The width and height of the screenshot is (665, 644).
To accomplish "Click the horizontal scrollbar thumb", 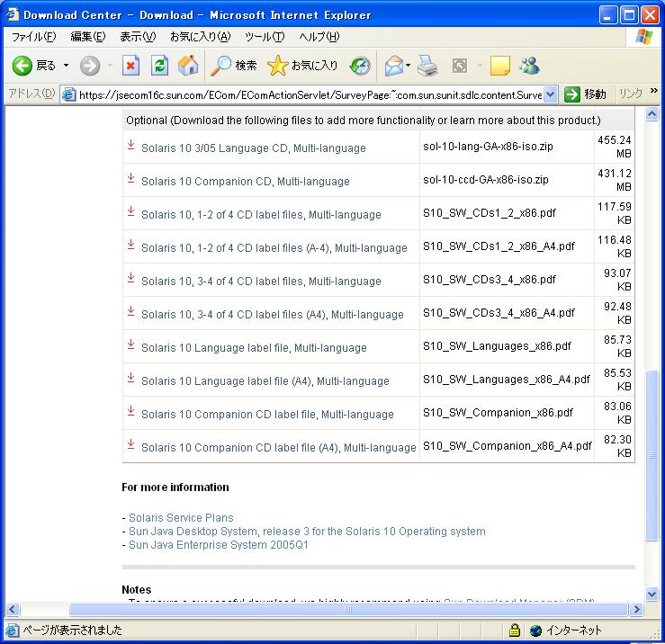I will pyautogui.click(x=348, y=610).
